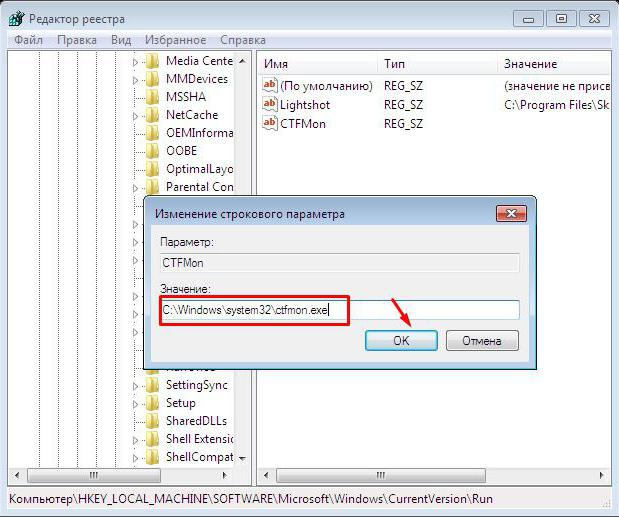Open the Файл menu

tap(28, 40)
